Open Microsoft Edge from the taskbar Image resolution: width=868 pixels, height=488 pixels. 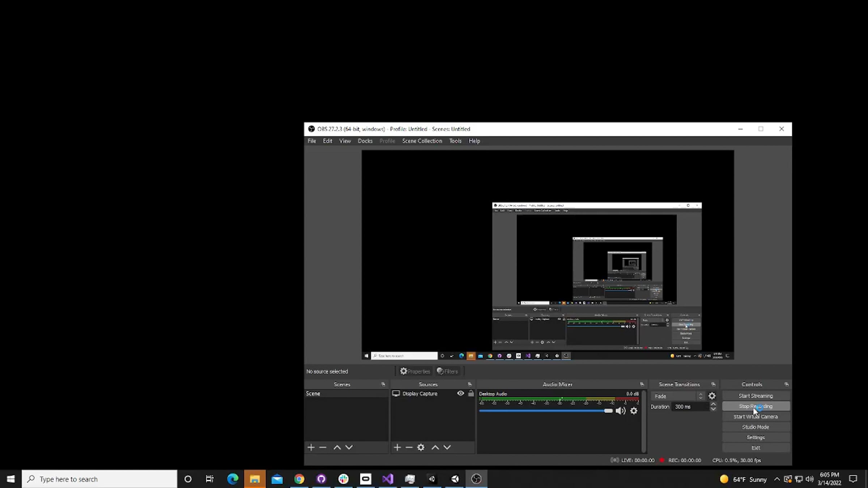point(233,479)
